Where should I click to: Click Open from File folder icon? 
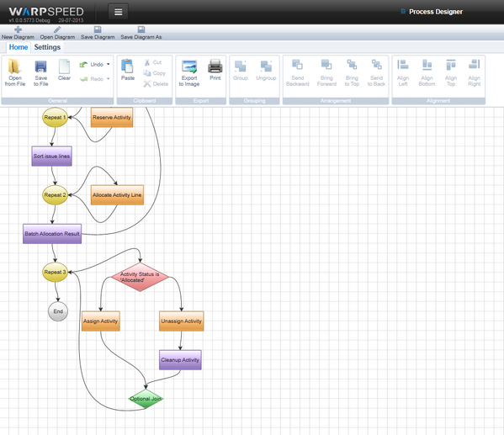point(15,66)
